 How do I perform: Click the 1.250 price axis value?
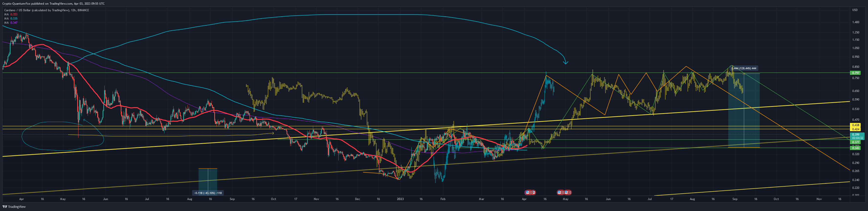(855, 33)
